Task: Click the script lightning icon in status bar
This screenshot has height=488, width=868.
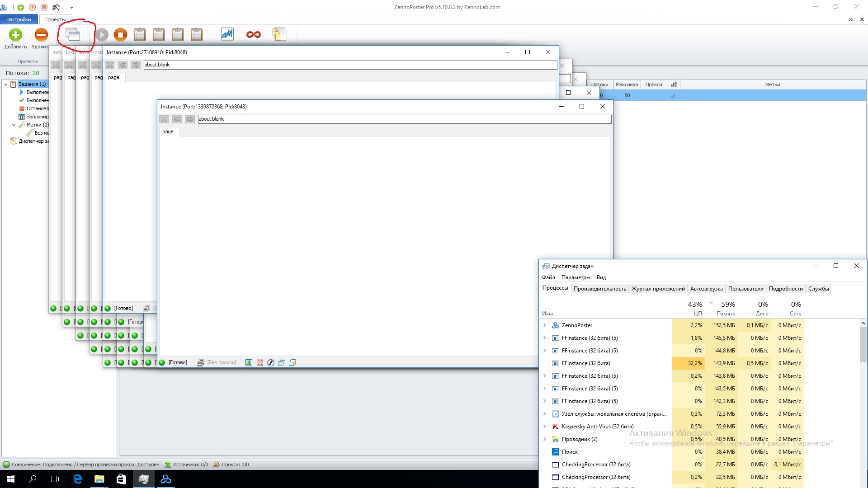Action: tap(292, 362)
